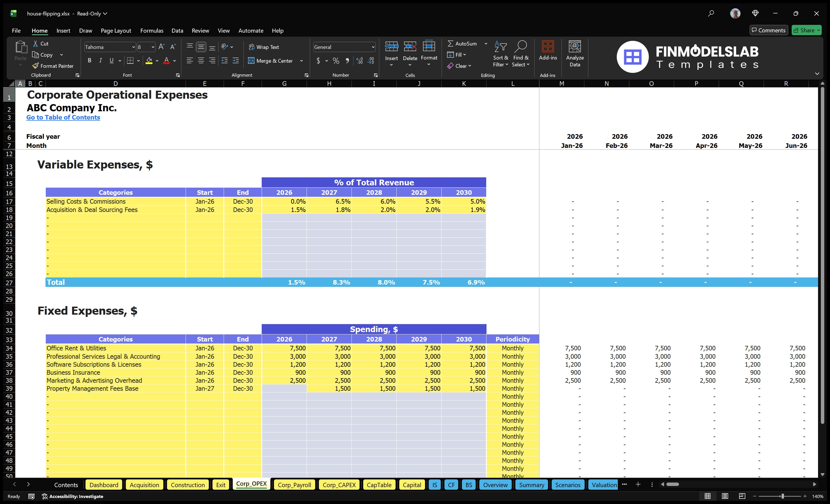Increase font size with the larger A icon
Screen dimensions: 830x504
162,47
